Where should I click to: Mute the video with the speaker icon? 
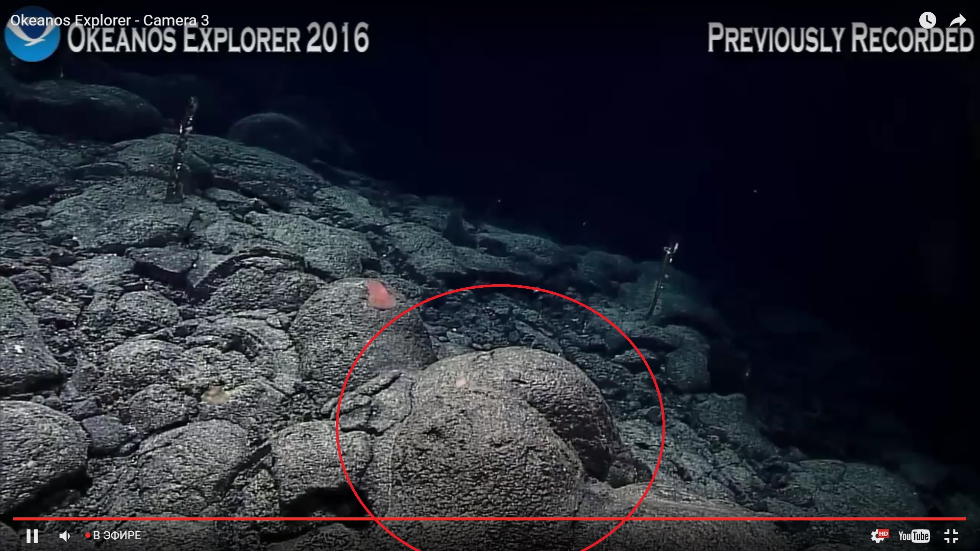tap(65, 536)
